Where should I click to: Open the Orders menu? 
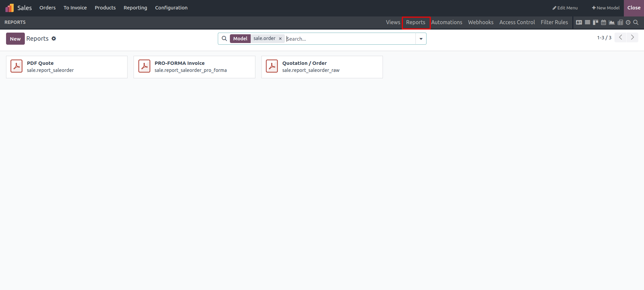[48, 8]
